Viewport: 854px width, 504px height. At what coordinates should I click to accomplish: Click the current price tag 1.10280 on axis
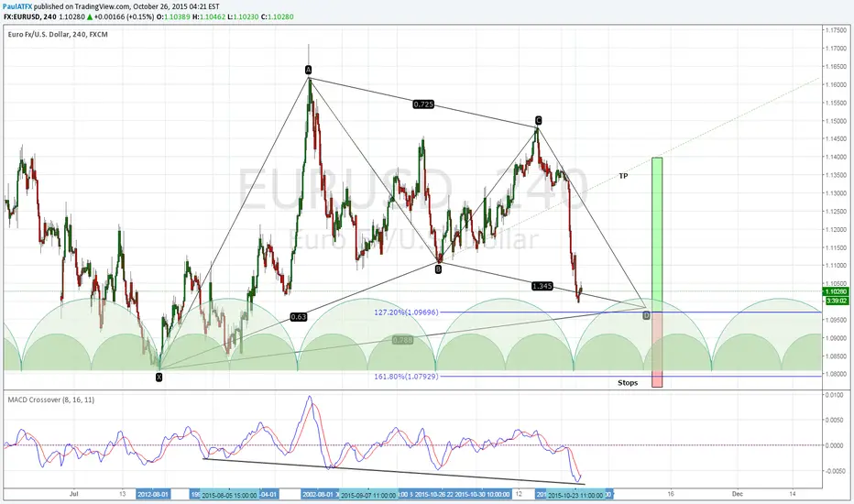[x=836, y=292]
